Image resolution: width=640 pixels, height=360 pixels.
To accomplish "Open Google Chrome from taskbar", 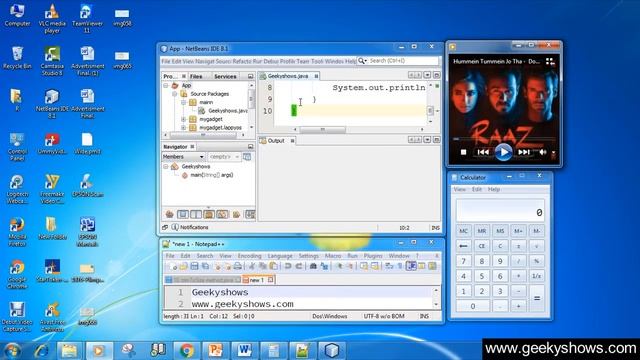I will point(186,350).
